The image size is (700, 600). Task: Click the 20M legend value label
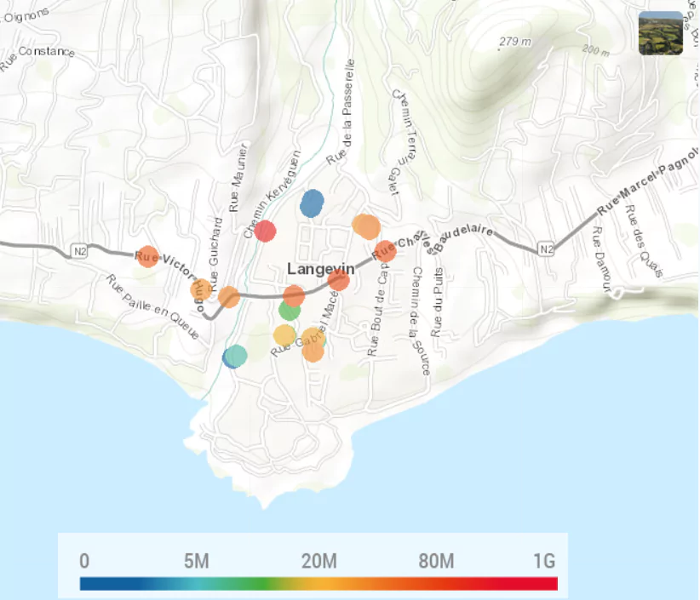(318, 561)
